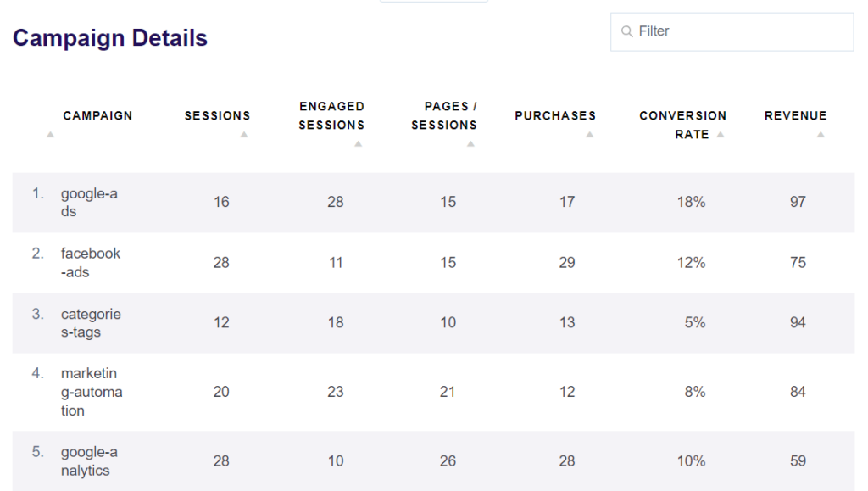Click the search magnifier icon in Filter
This screenshot has width=868, height=491.
pyautogui.click(x=627, y=31)
